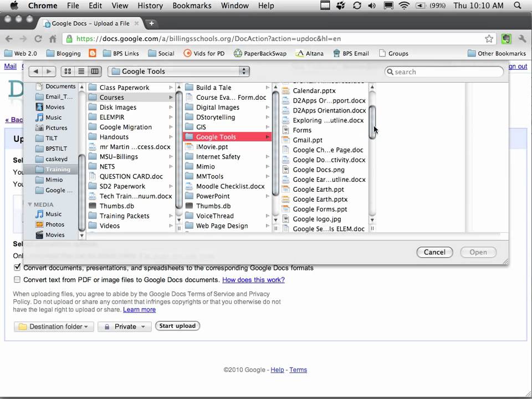Click the How does this work link
This screenshot has width=532, height=399.
click(x=253, y=279)
